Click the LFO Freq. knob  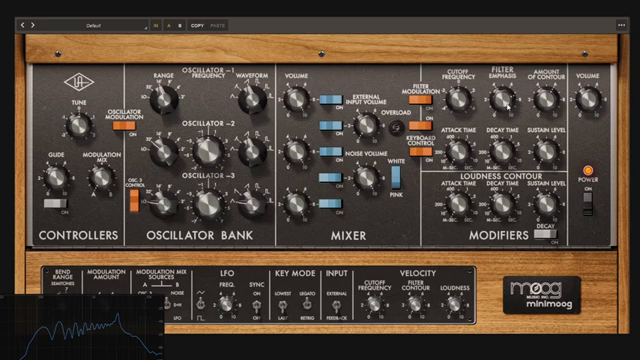click(x=226, y=304)
